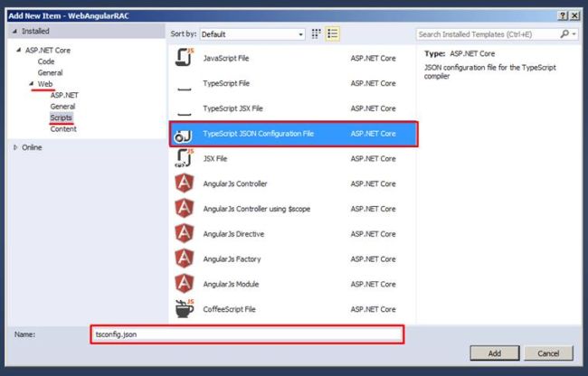Image resolution: width=588 pixels, height=376 pixels.
Task: Click the CoffeeScript File cup icon
Action: coord(185,309)
